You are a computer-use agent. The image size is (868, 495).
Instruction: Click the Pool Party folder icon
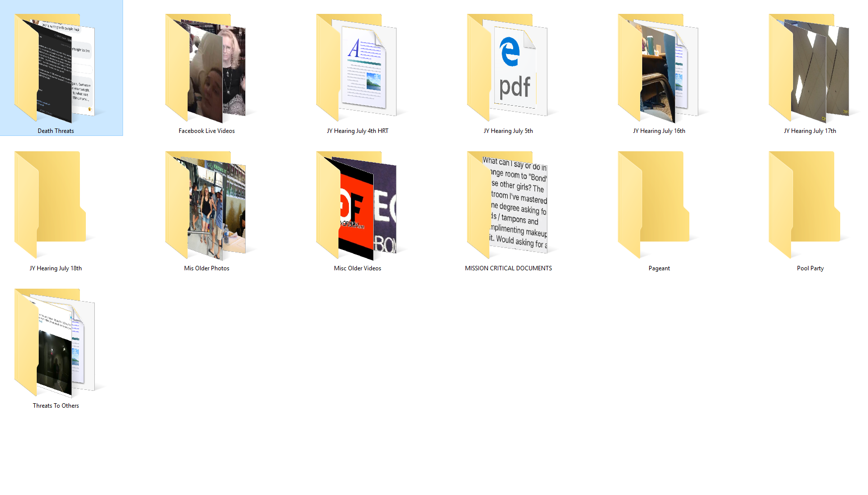tap(804, 205)
